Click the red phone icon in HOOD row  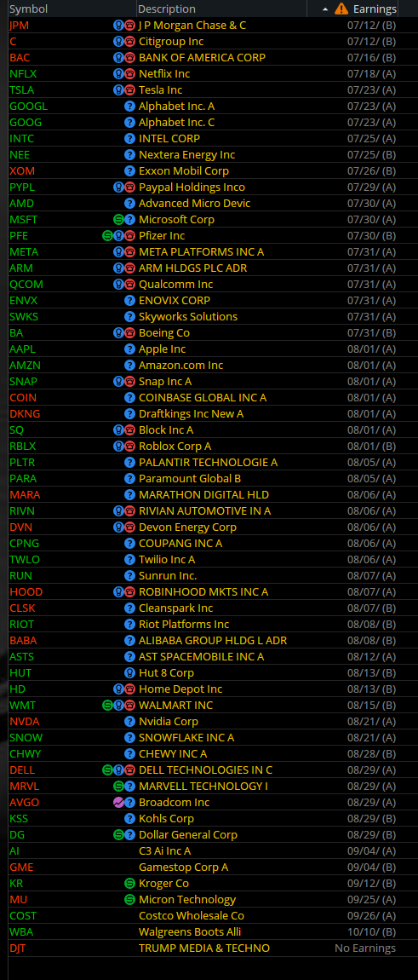[x=130, y=592]
